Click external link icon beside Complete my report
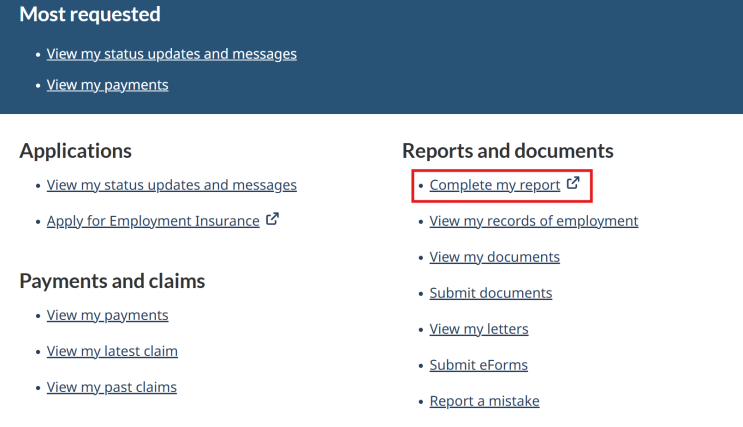Viewport: 743px width, 427px height. [x=573, y=183]
